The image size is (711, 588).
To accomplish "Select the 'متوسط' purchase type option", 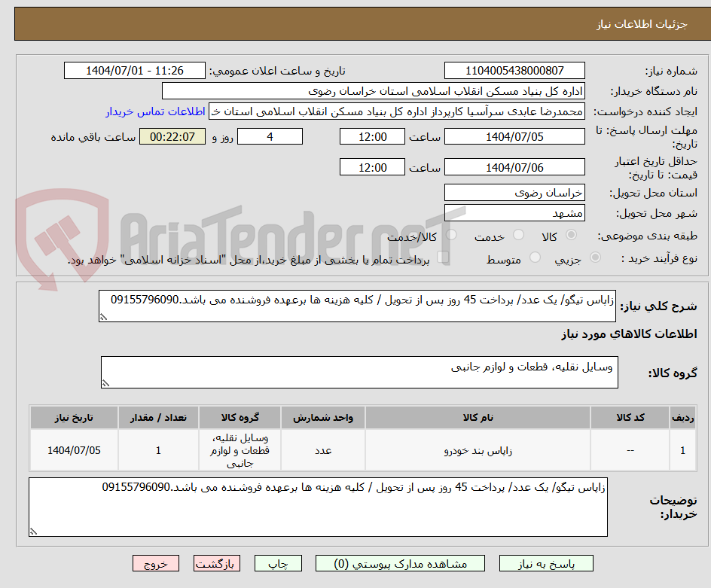I will pos(535,257).
